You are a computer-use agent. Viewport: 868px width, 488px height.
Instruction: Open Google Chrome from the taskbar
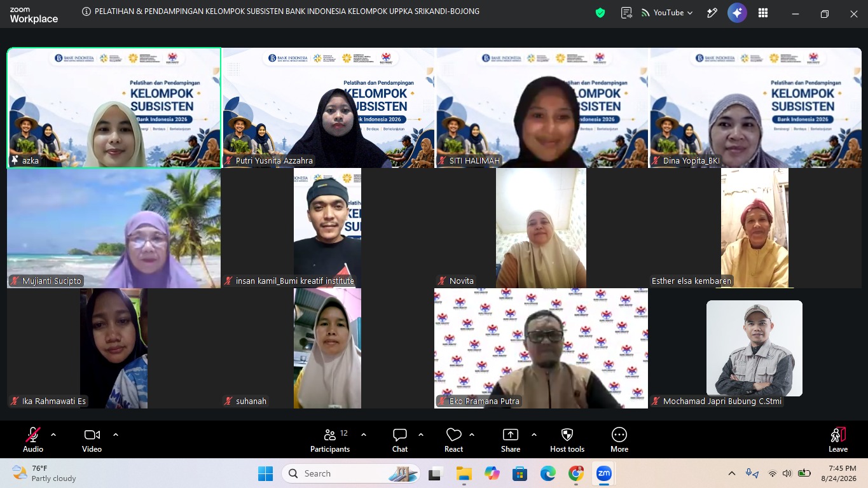click(576, 473)
